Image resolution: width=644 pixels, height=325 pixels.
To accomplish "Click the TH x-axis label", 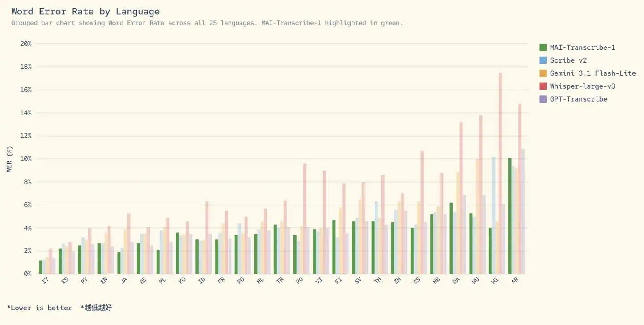I will click(377, 281).
